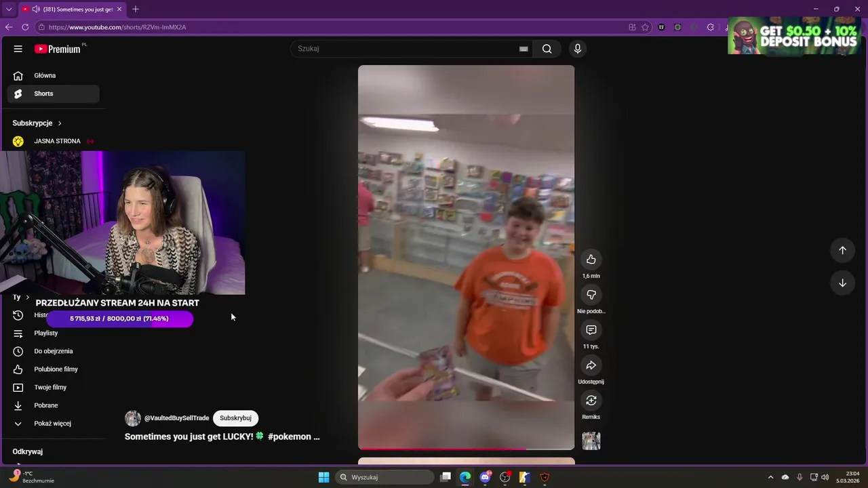The height and width of the screenshot is (488, 868).
Task: Open volume control in system tray
Action: coord(825,477)
